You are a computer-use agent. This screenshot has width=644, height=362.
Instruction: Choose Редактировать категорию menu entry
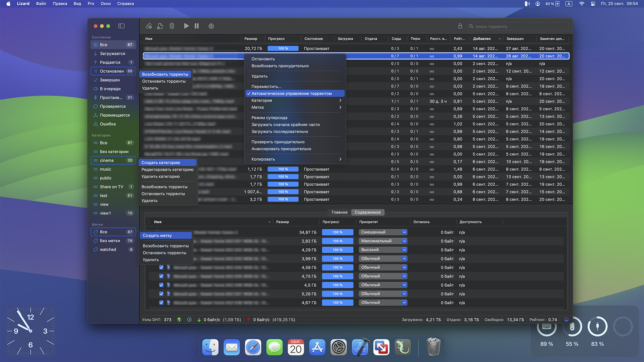coord(168,169)
